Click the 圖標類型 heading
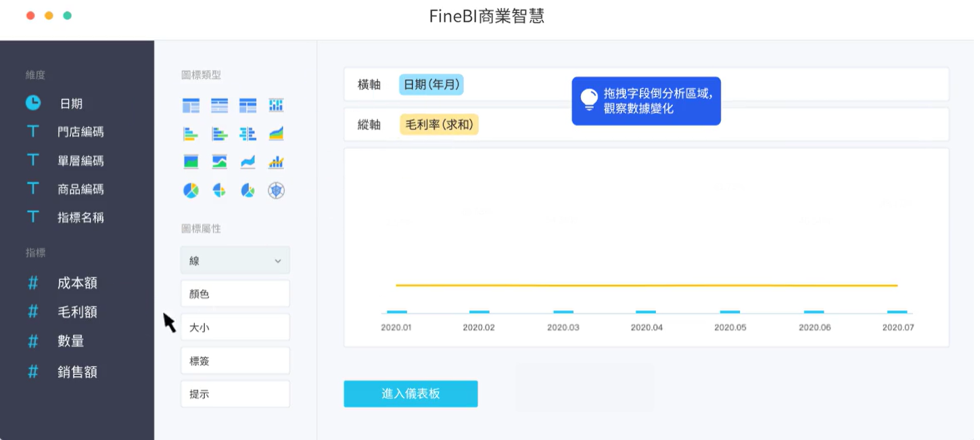The height and width of the screenshot is (440, 980). click(201, 75)
